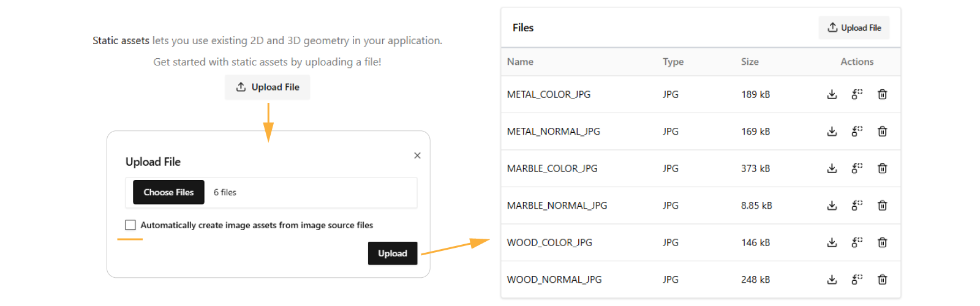The image size is (980, 306).
Task: Create image asset from METAL_NORMAL_JPG
Action: click(x=857, y=132)
